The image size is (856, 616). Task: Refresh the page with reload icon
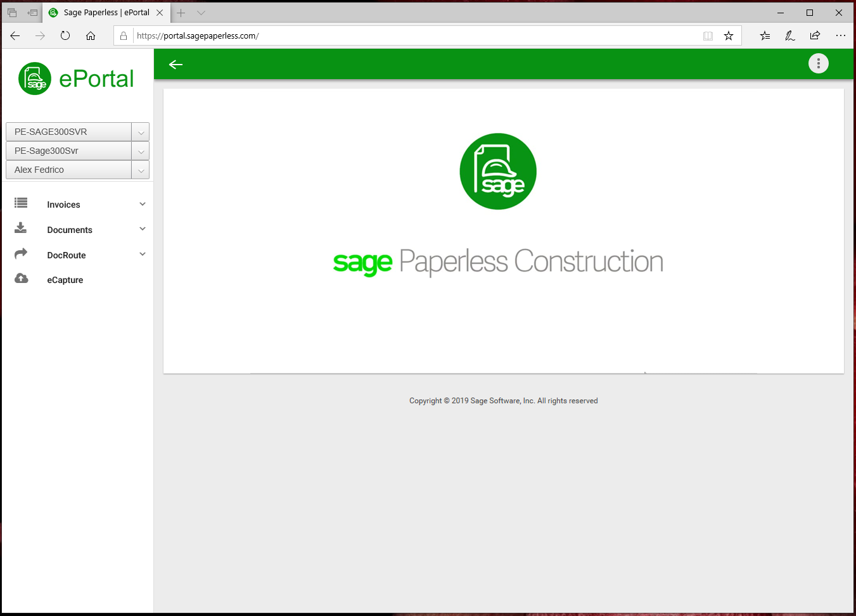65,35
